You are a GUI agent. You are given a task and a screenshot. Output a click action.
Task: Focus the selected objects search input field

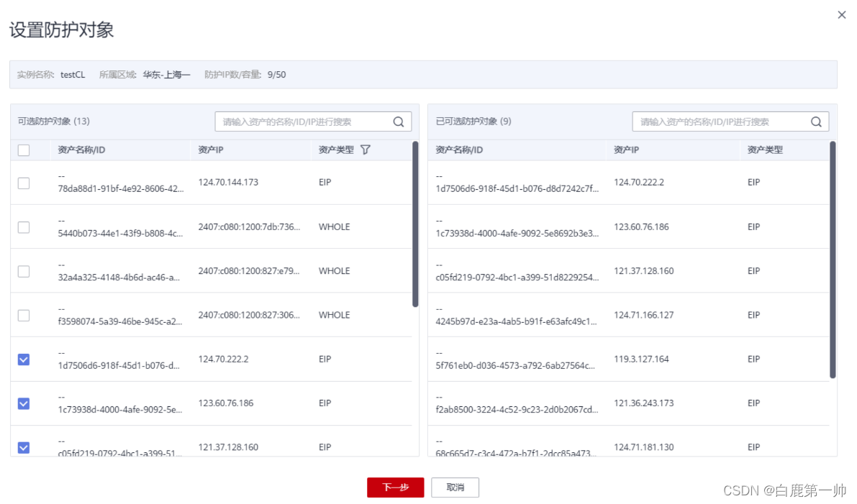pos(730,122)
